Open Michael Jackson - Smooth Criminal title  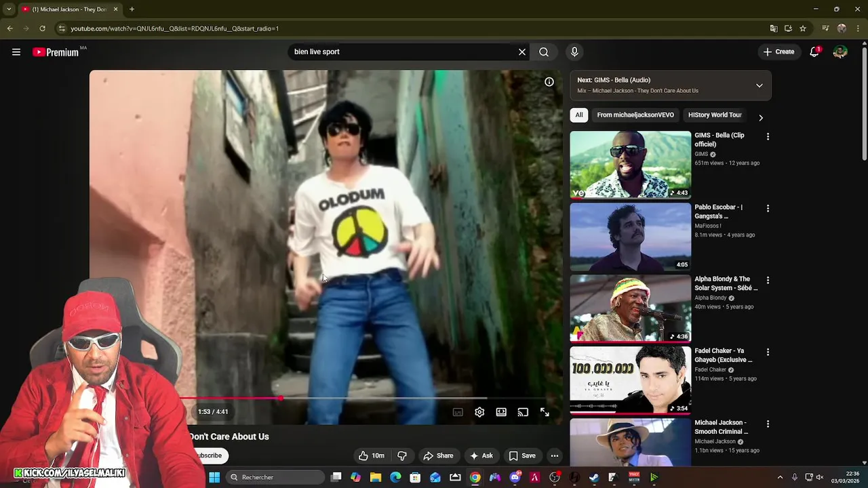(x=722, y=427)
